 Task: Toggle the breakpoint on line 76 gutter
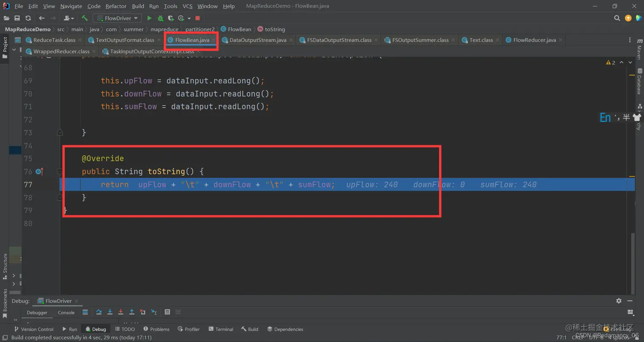39,171
